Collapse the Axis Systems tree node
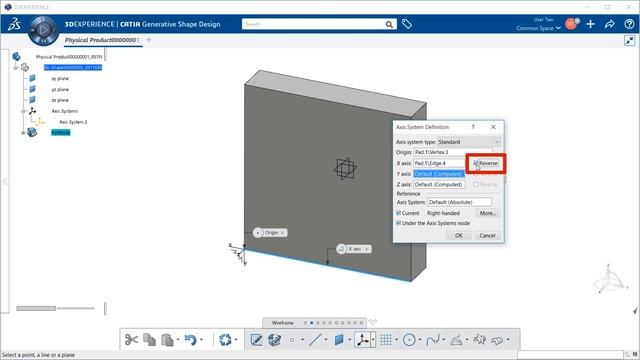 click(23, 111)
